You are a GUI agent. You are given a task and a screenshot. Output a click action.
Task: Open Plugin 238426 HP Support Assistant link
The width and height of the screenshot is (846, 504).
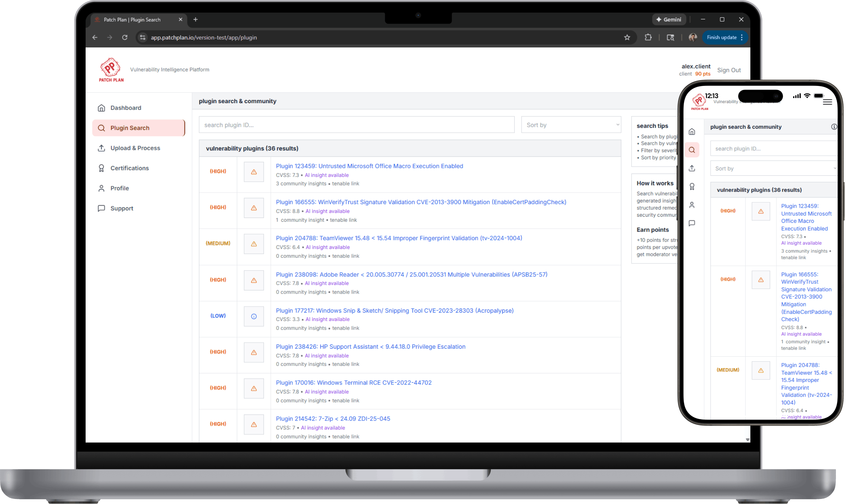(370, 347)
